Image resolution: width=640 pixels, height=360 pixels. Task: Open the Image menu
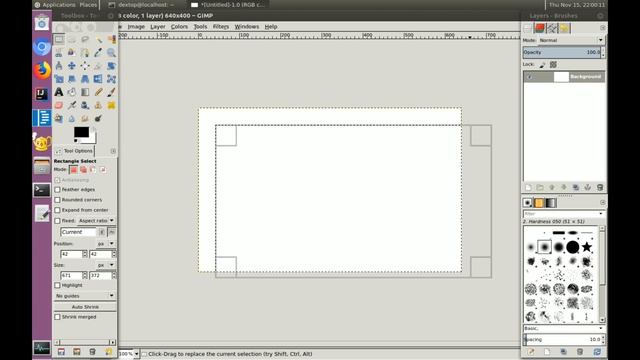click(x=136, y=27)
